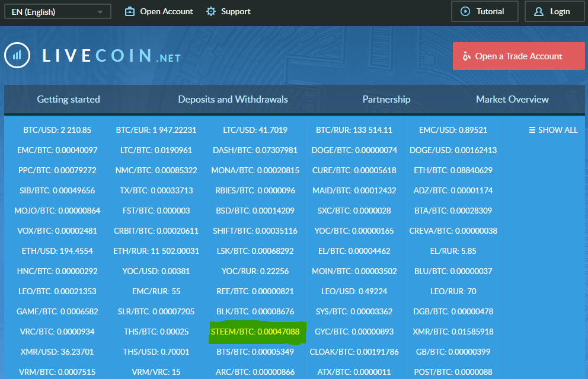
Task: Select PPC/BTC: 0.00079272 ticker
Action: [57, 171]
